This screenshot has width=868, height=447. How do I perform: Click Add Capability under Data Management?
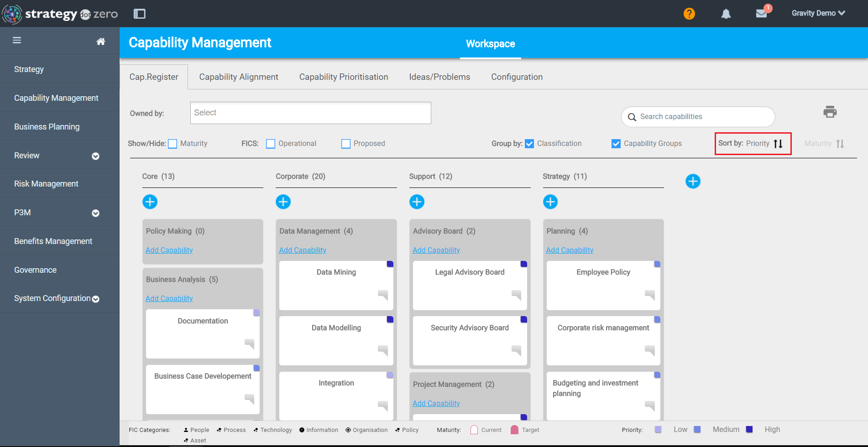(x=303, y=250)
